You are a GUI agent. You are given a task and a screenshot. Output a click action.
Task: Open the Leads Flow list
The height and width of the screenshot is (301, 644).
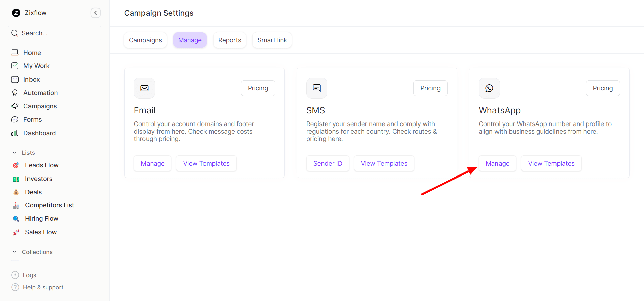[x=42, y=165]
